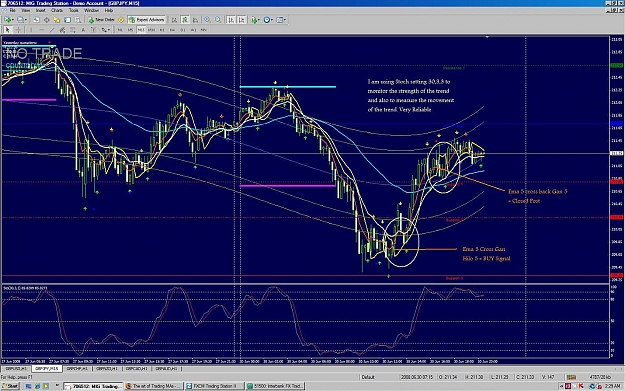The height and width of the screenshot is (391, 625).
Task: Open the Help menu
Action: coord(109,10)
